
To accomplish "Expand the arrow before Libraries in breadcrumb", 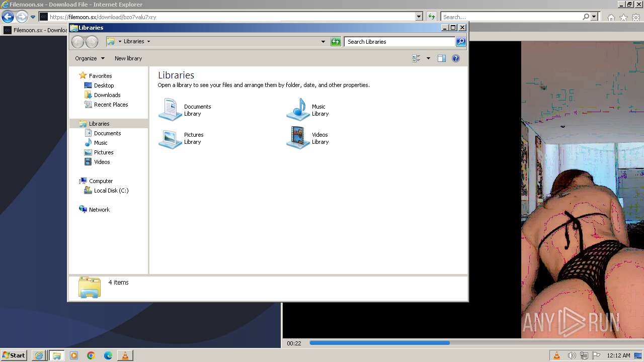I will click(120, 41).
